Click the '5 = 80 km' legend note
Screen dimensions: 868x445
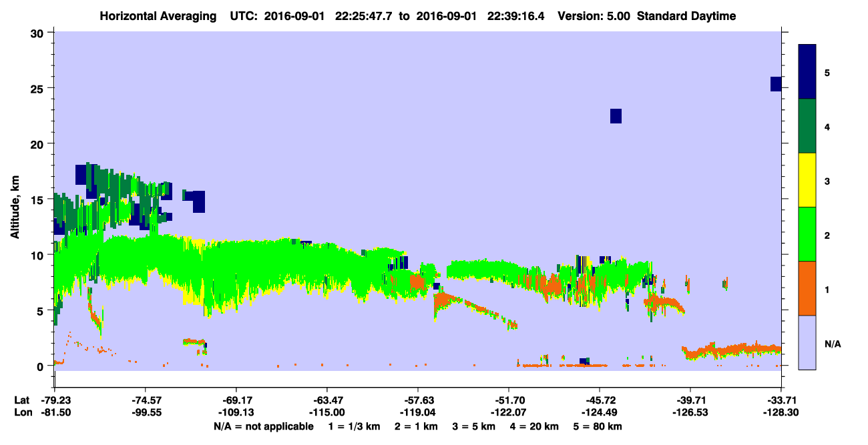pyautogui.click(x=598, y=426)
